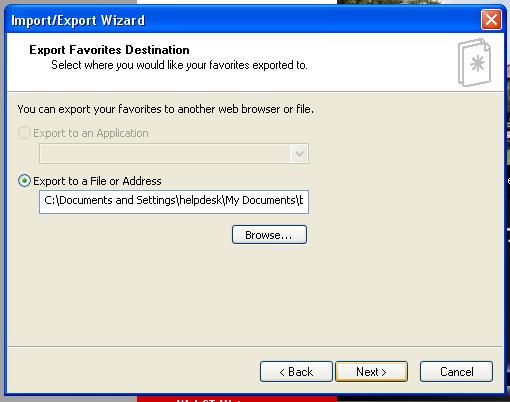Go to the previous step with Back
Screen dimensions: 510x402
click(296, 371)
